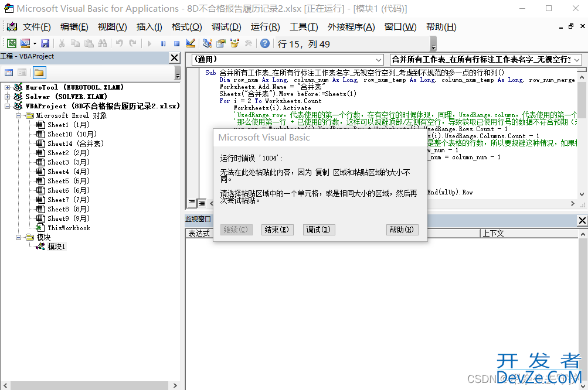Click code window vertical scrollbar down arrow

[x=582, y=194]
